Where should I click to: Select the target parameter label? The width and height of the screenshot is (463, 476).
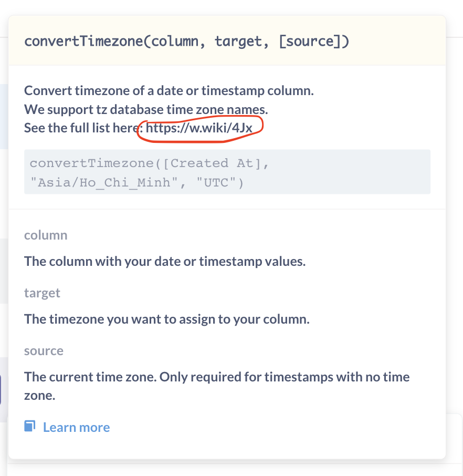pos(42,293)
